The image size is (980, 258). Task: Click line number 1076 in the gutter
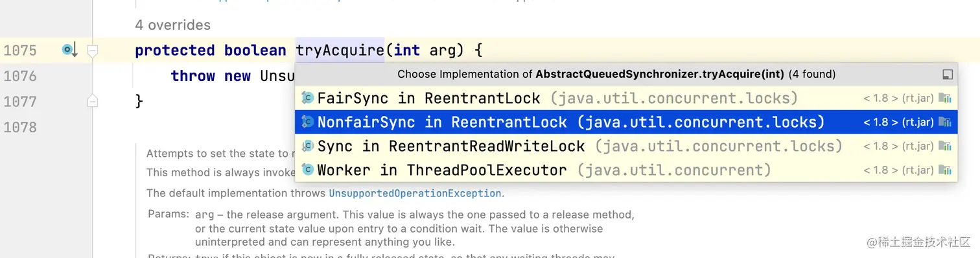point(20,76)
